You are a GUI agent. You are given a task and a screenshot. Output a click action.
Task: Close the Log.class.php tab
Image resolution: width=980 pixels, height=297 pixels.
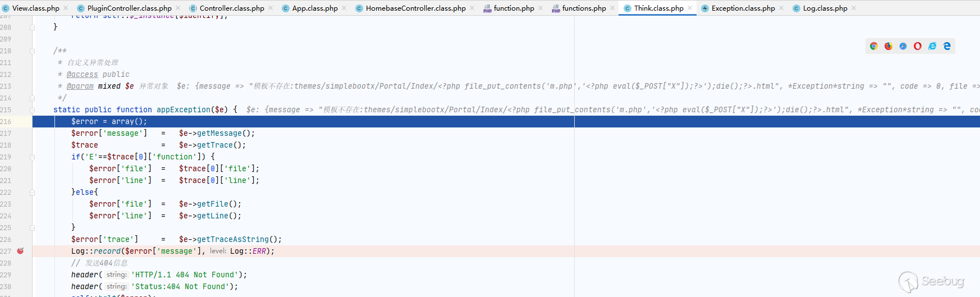(854, 8)
